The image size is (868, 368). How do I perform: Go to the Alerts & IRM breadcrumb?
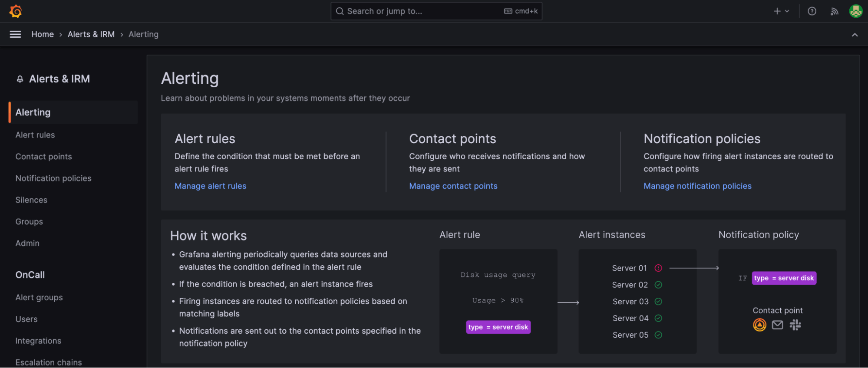91,34
